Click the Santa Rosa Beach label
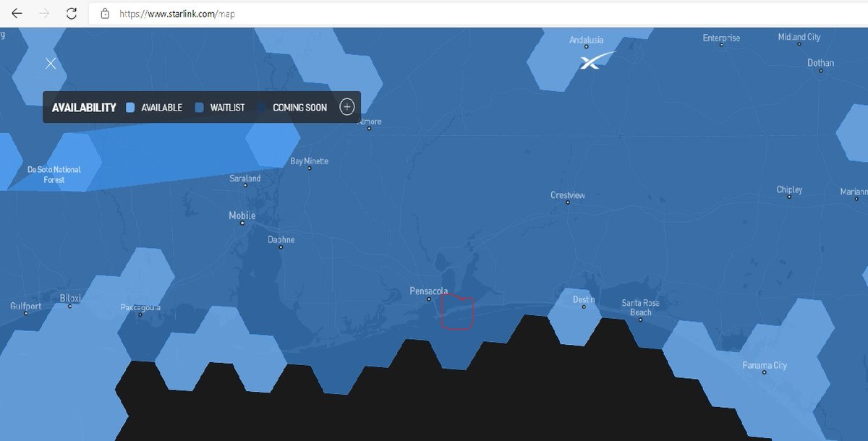The width and height of the screenshot is (868, 441). (640, 307)
